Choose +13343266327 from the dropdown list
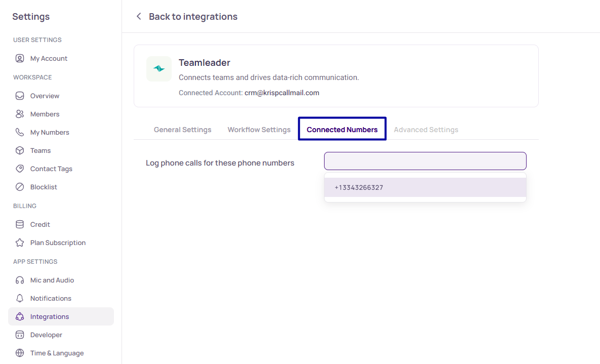The width and height of the screenshot is (600, 364). (425, 187)
